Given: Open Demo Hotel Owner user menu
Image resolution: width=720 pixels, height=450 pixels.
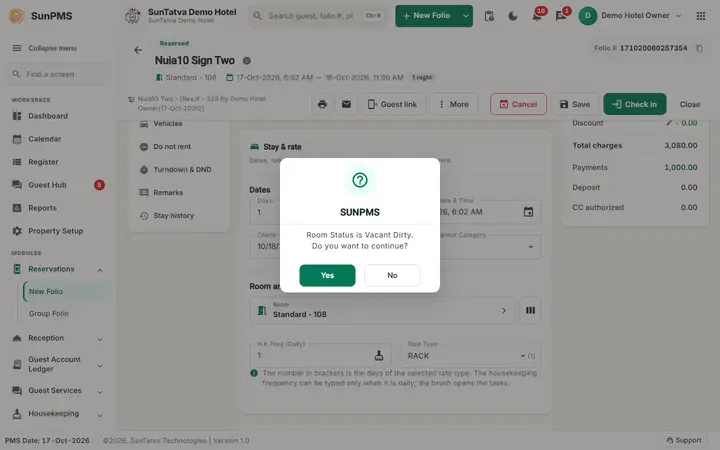Looking at the screenshot, I should point(630,16).
